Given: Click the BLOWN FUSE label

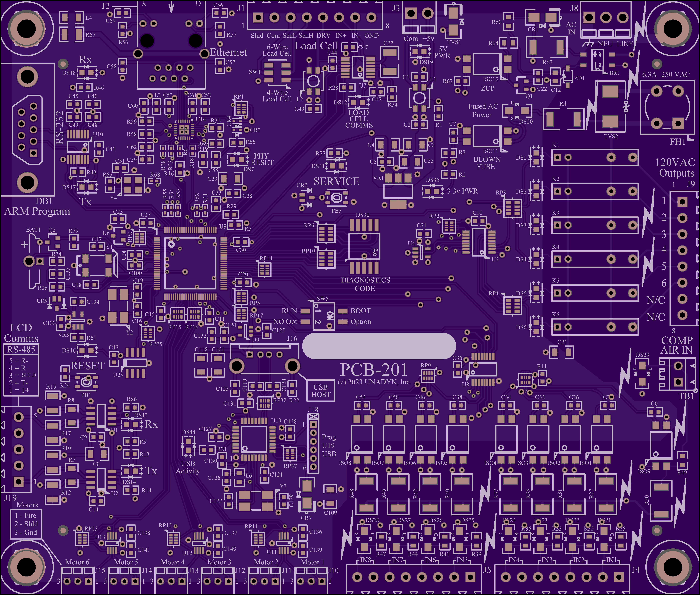Looking at the screenshot, I should (x=487, y=163).
